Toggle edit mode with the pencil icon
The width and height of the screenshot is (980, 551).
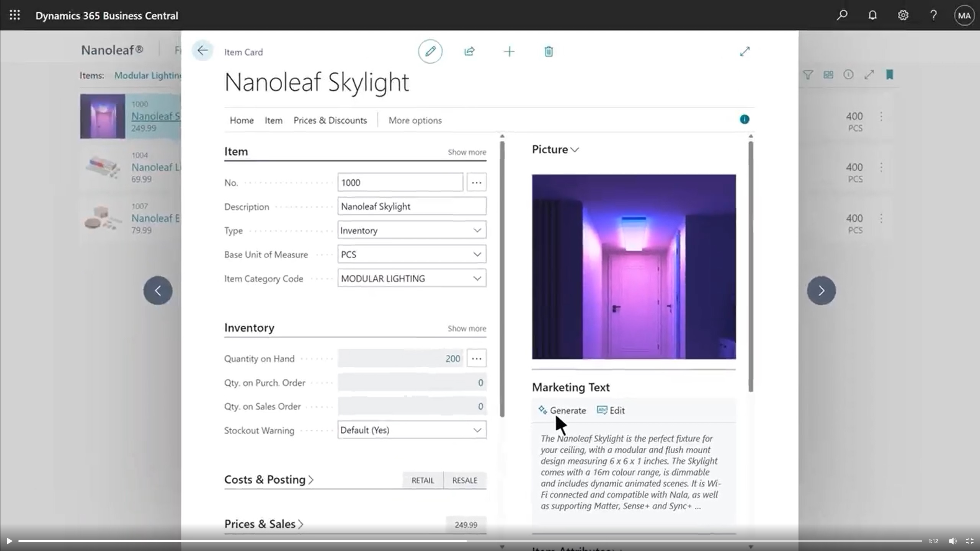click(x=430, y=51)
